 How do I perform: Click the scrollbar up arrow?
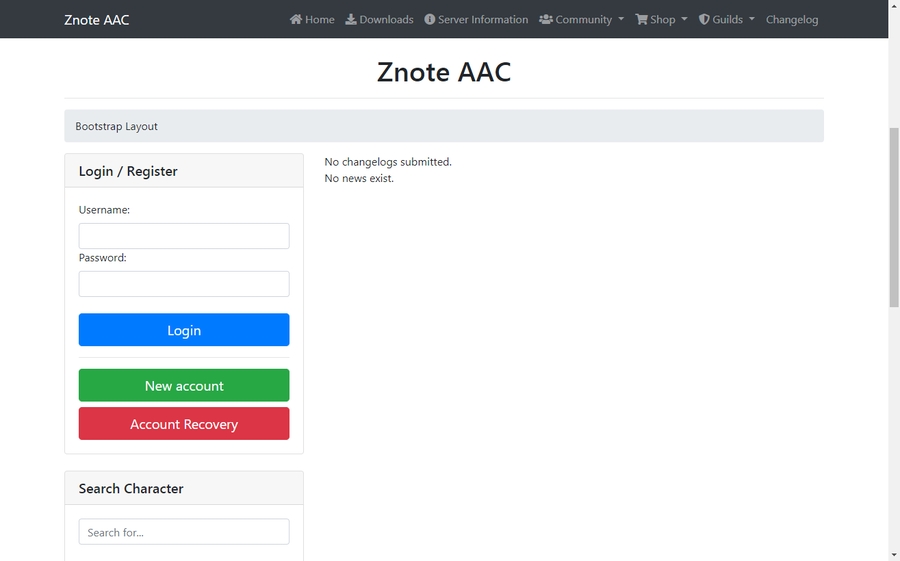pos(893,7)
